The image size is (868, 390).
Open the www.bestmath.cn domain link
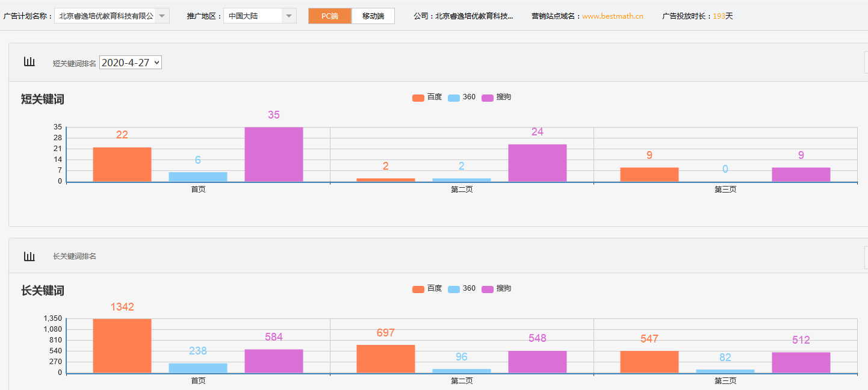coord(612,16)
